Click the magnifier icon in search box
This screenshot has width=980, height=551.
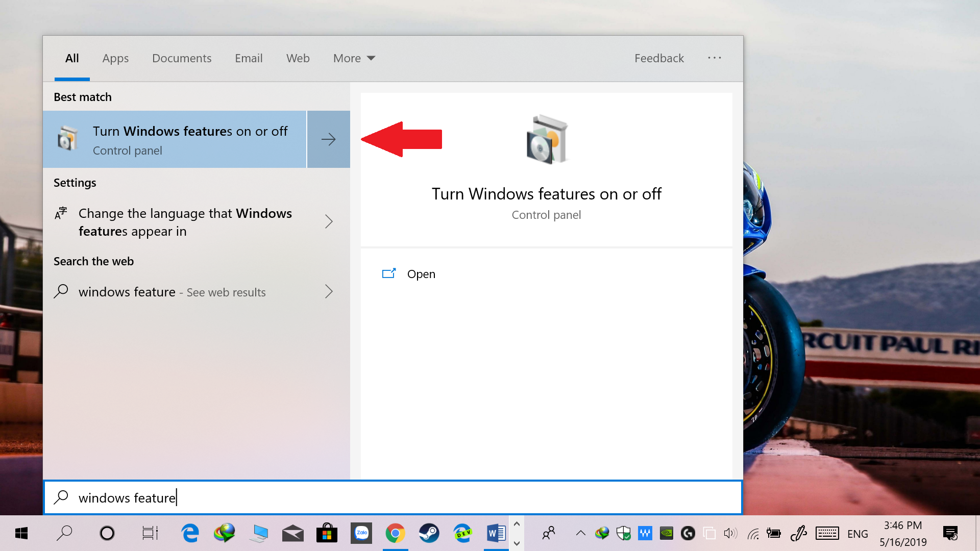pos(61,497)
